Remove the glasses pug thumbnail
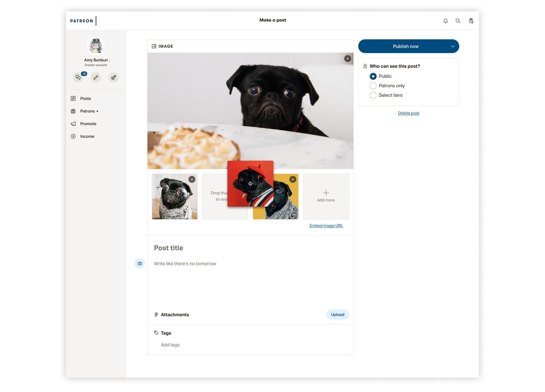The width and height of the screenshot is (545, 392). coord(192,179)
